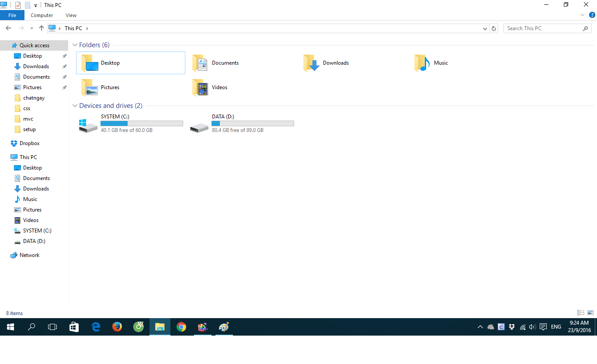
Task: Open the Help question mark icon
Action: (592, 15)
